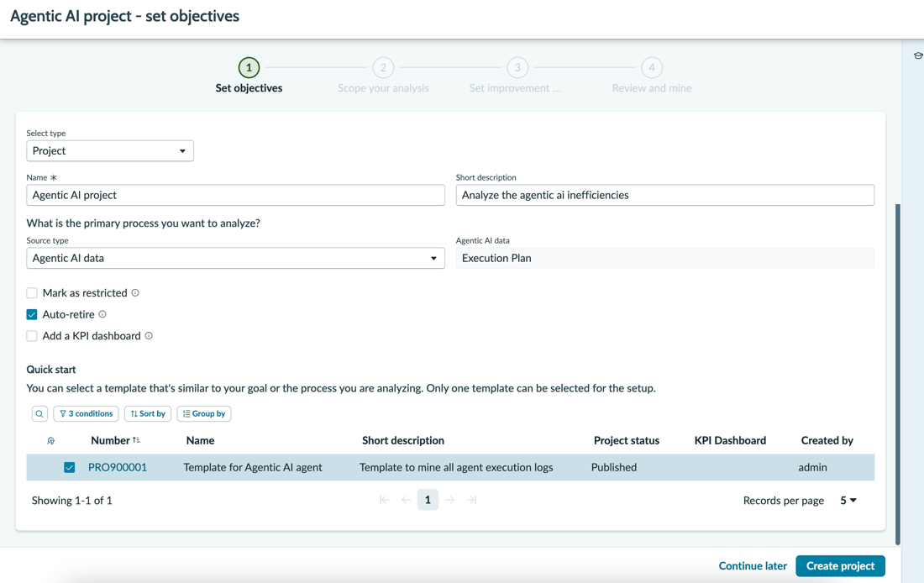Click the info icon next to Mark as restricted

[x=135, y=293]
